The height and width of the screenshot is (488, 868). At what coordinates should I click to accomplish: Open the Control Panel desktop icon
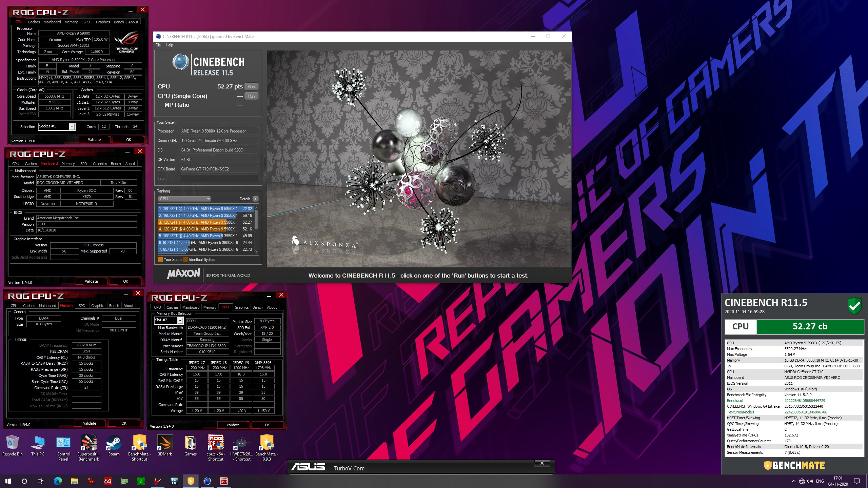point(63,448)
